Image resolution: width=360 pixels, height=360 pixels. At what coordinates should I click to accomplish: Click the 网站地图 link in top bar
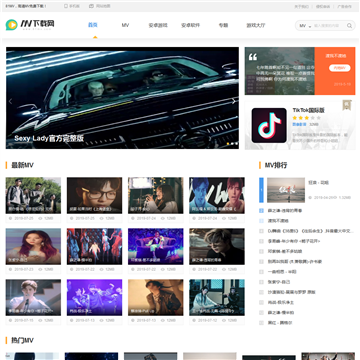(x=103, y=6)
